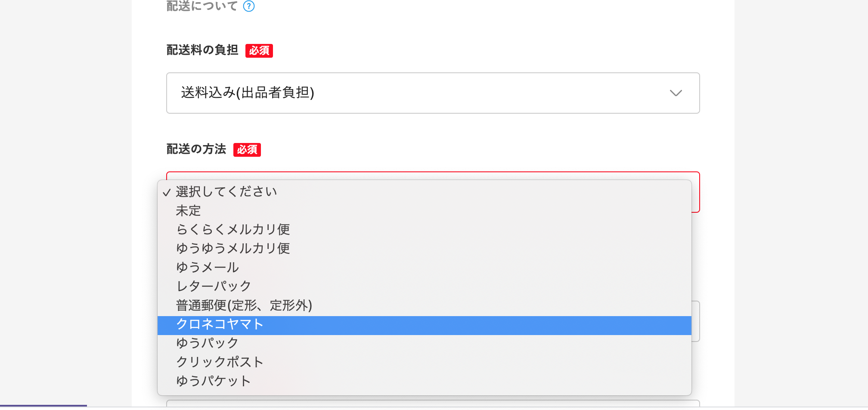Viewport: 868px width, 410px height.
Task: Choose レターパック option
Action: pyautogui.click(x=425, y=286)
